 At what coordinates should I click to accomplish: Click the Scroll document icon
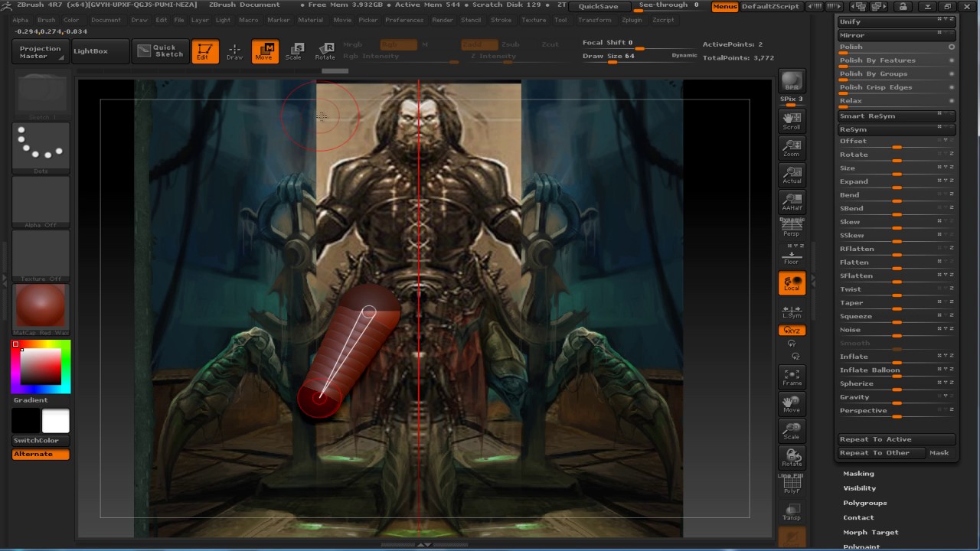(792, 120)
